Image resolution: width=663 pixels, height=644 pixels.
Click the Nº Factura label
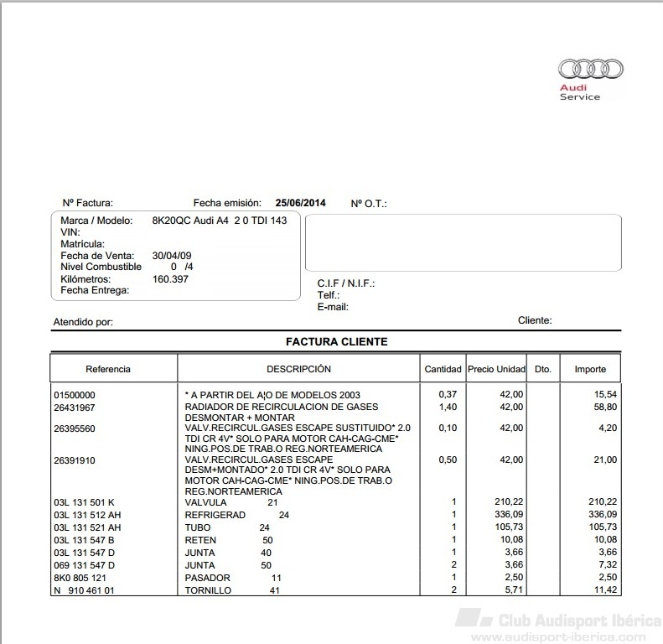click(x=88, y=203)
